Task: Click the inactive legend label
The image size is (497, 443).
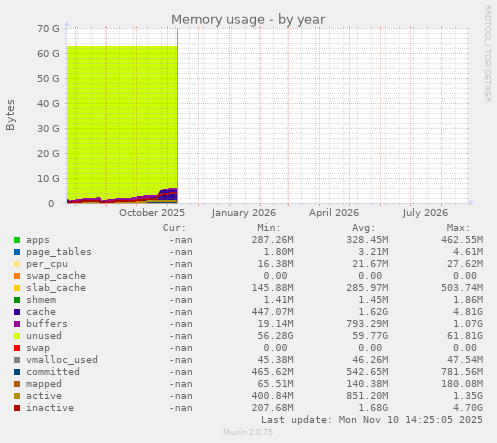Action: 50,408
